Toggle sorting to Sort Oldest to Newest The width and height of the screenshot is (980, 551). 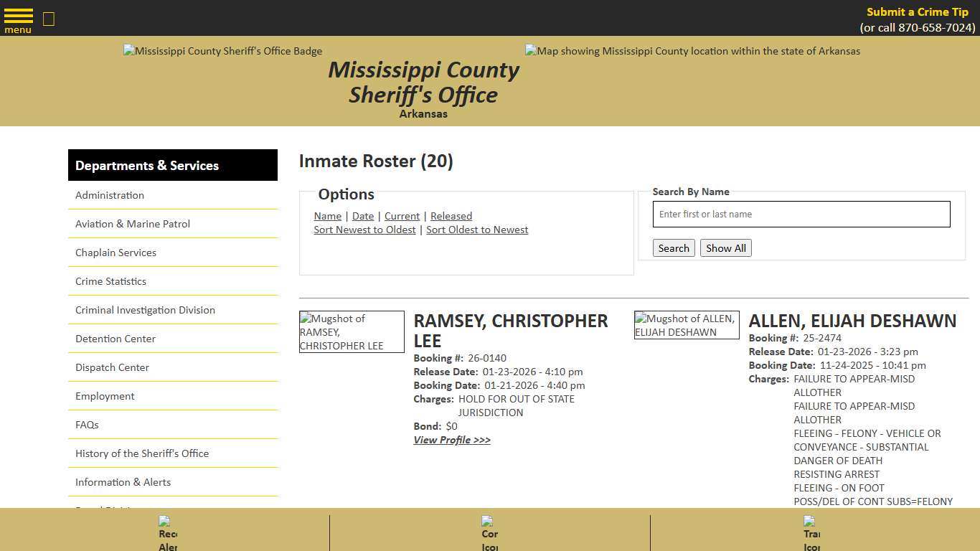point(477,230)
